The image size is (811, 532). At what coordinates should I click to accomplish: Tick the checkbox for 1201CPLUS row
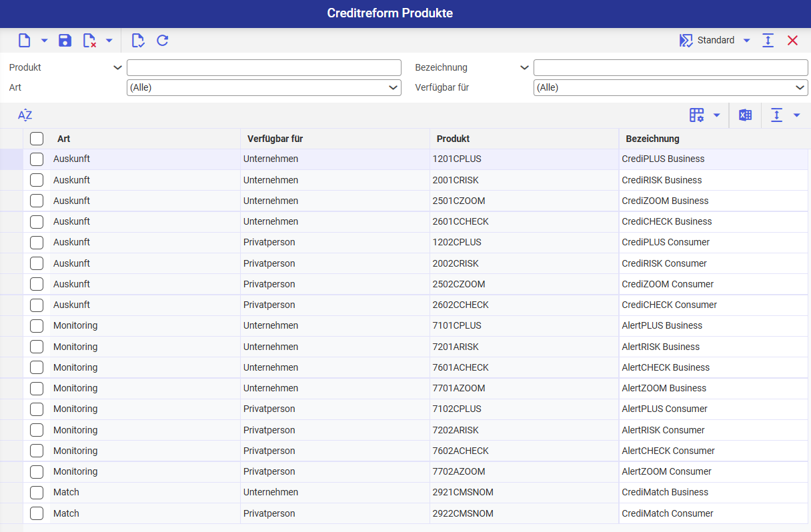(x=37, y=159)
